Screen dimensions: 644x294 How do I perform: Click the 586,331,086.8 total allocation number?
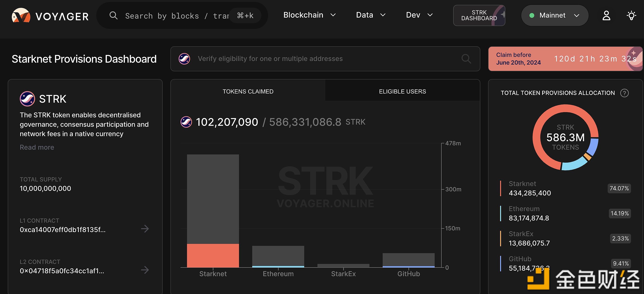(x=305, y=122)
